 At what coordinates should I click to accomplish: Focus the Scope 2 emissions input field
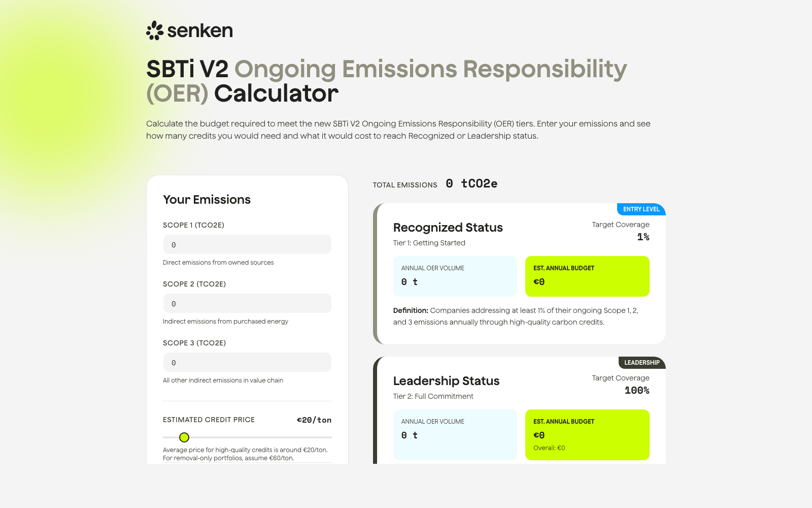[x=247, y=303]
